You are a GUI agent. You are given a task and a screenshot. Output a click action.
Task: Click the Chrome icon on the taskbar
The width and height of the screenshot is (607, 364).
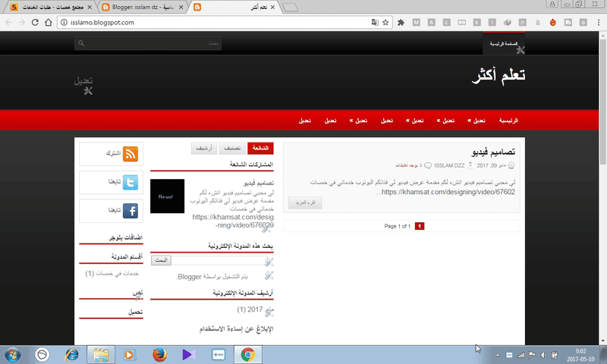248,354
